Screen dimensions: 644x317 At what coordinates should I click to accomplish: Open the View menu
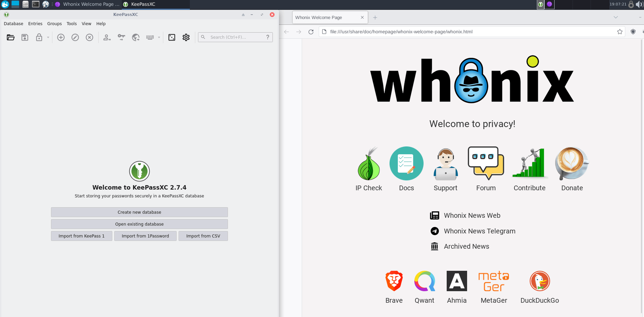(x=86, y=24)
